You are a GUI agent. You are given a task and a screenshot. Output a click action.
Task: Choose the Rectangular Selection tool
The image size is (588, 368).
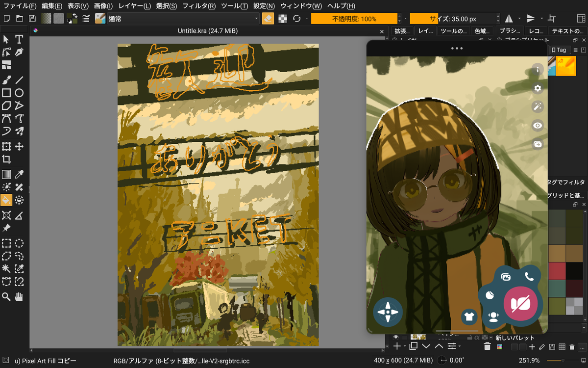point(6,243)
